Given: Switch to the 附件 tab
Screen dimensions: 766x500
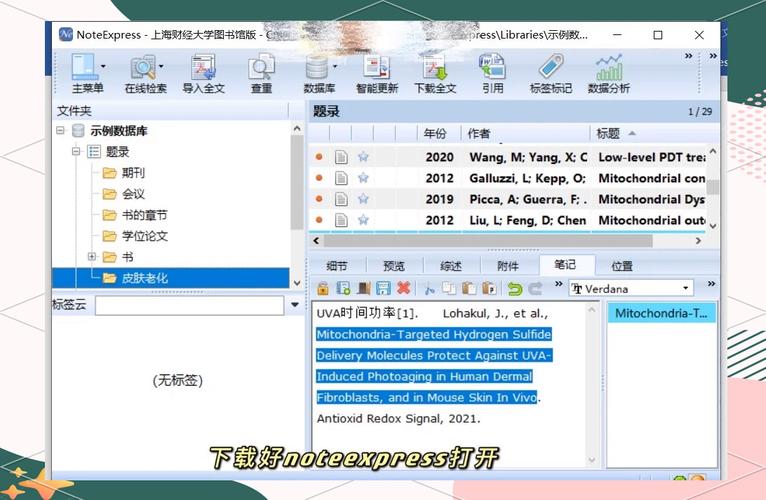Looking at the screenshot, I should tap(508, 266).
